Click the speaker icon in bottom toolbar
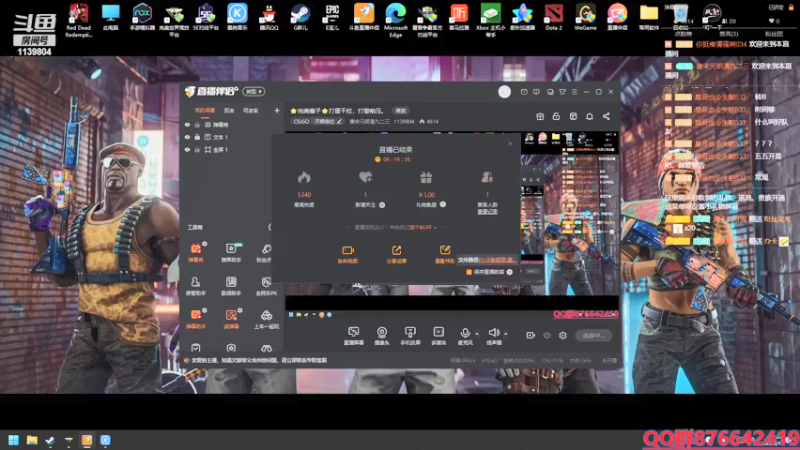This screenshot has height=450, width=800. pos(493,333)
